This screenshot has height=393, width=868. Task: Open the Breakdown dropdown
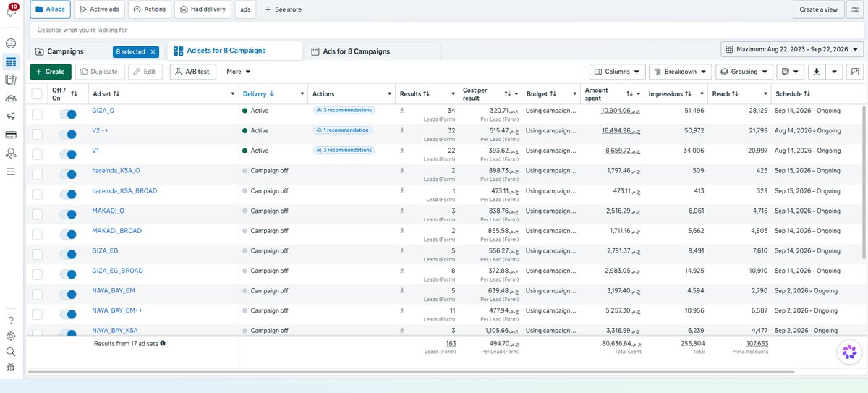pos(679,72)
